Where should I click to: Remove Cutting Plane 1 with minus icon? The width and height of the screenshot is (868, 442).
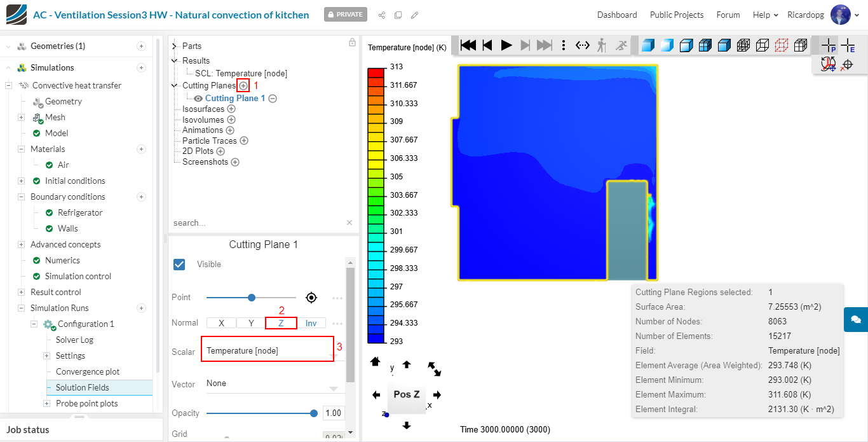(x=273, y=99)
